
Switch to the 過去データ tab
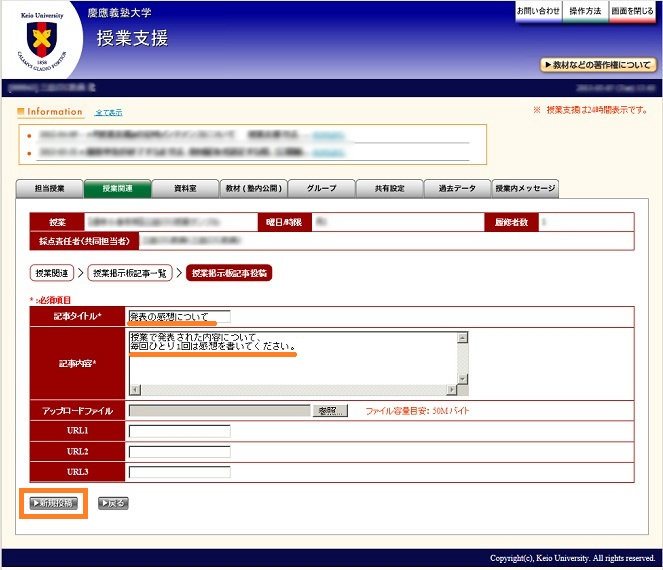point(456,188)
